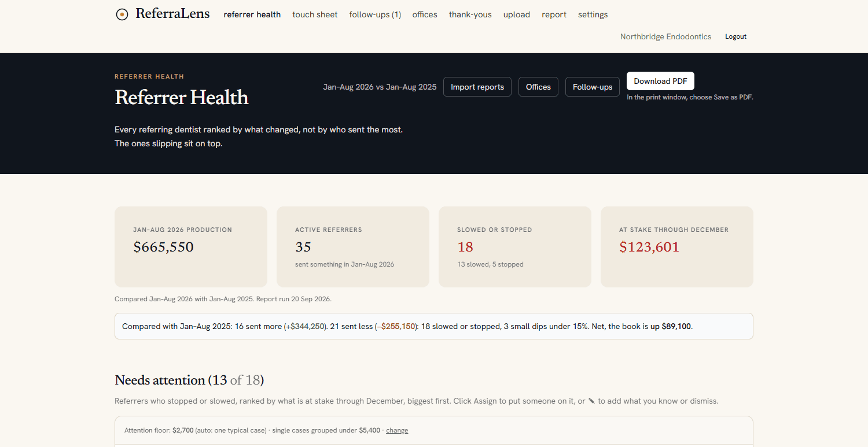Click the Needs attention section heading
868x447 pixels.
tap(189, 380)
